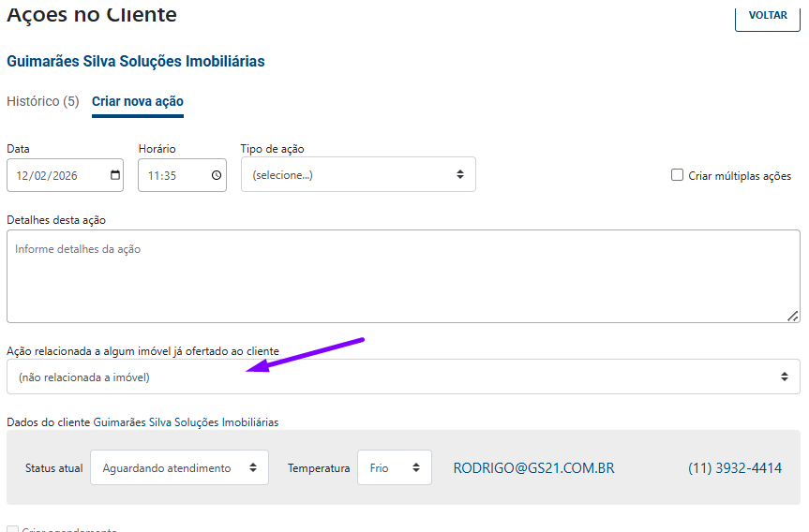This screenshot has height=532, width=809.
Task: Click the clock icon in Horário field
Action: tap(217, 175)
